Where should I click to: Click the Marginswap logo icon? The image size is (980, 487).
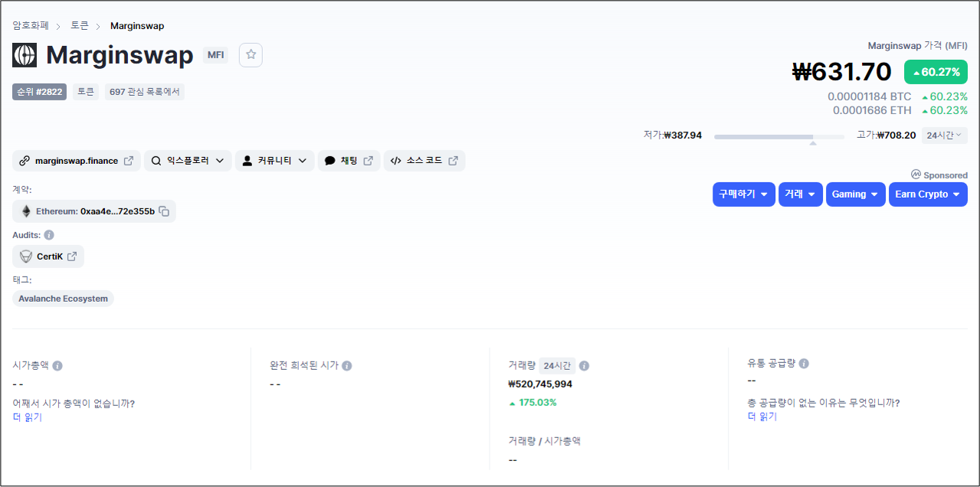[25, 55]
